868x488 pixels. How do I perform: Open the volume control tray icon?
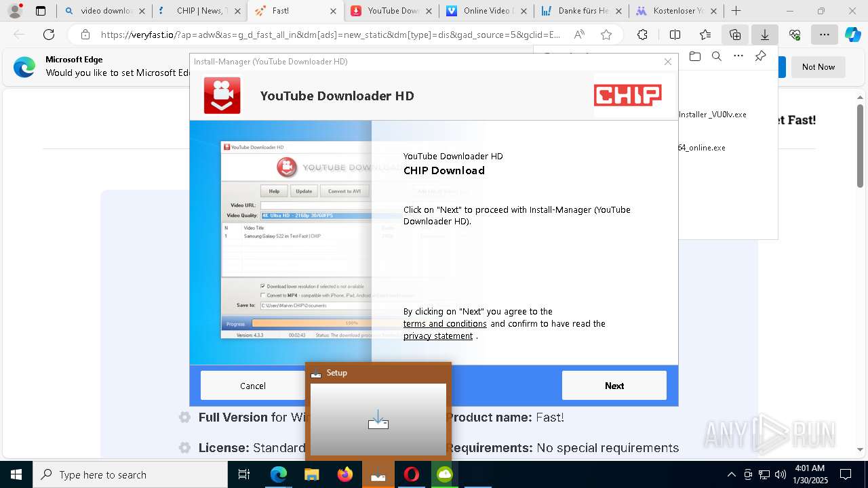[x=781, y=474]
